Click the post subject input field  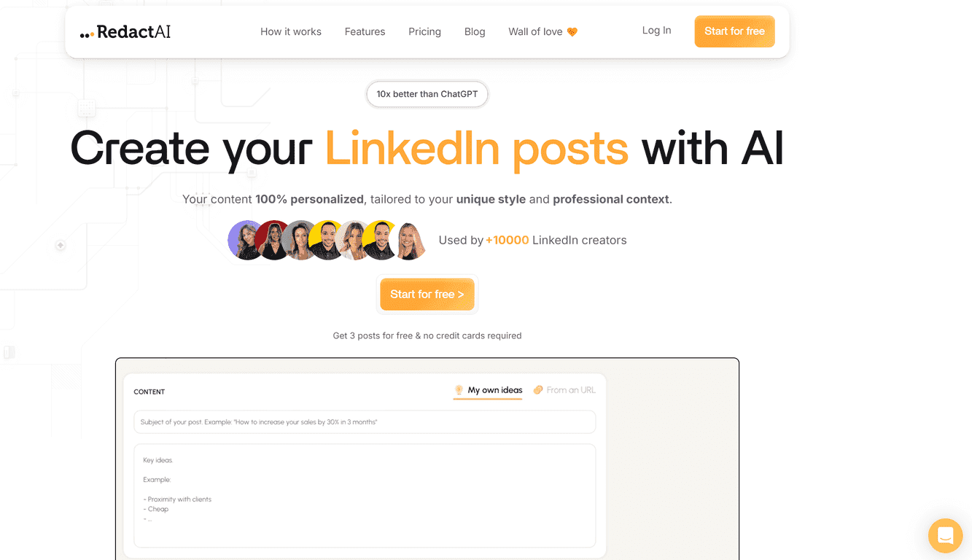click(x=365, y=421)
